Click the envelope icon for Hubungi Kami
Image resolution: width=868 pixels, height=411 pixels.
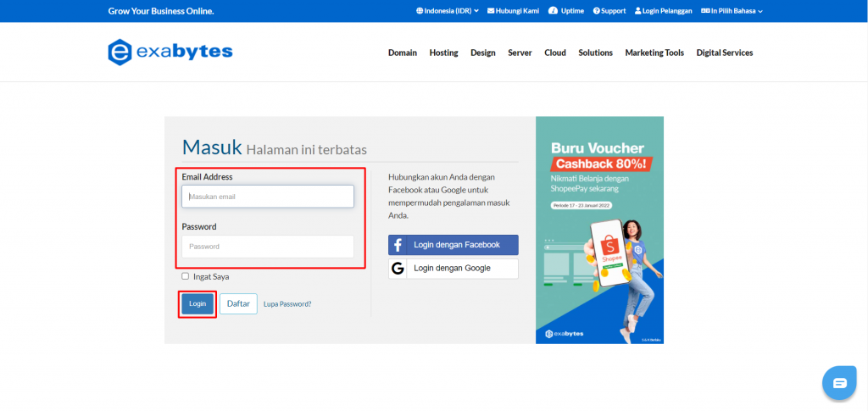click(491, 11)
